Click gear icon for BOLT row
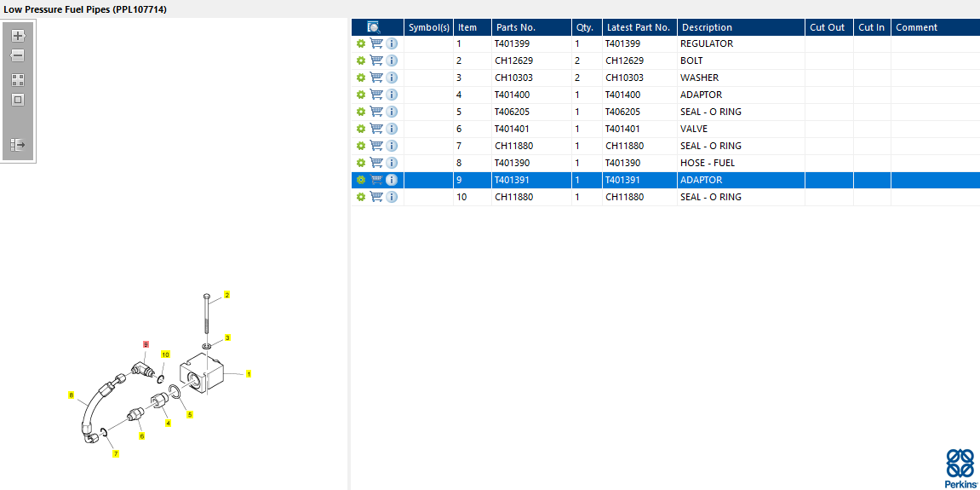Screen dimensions: 980x490 coord(361,61)
